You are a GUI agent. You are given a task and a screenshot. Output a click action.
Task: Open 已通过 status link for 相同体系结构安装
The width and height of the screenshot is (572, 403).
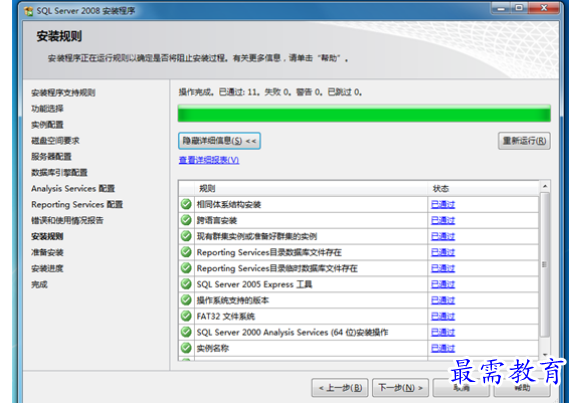pos(443,205)
